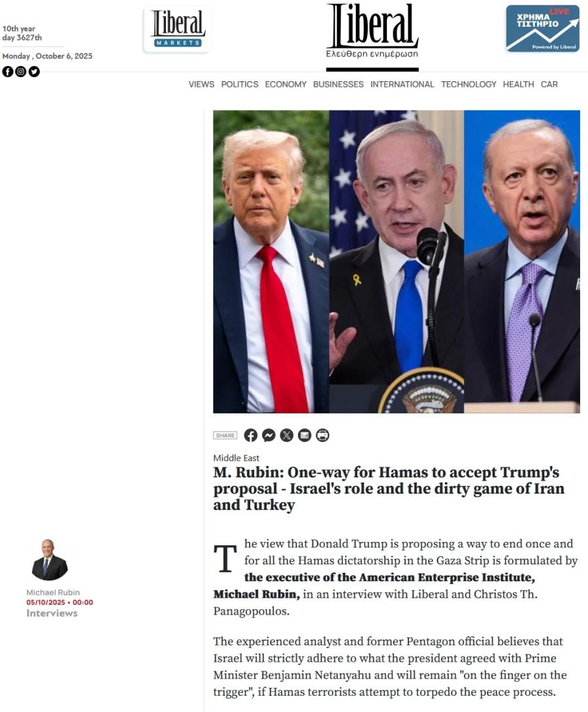The image size is (588, 712).
Task: Share article on X
Action: (286, 435)
